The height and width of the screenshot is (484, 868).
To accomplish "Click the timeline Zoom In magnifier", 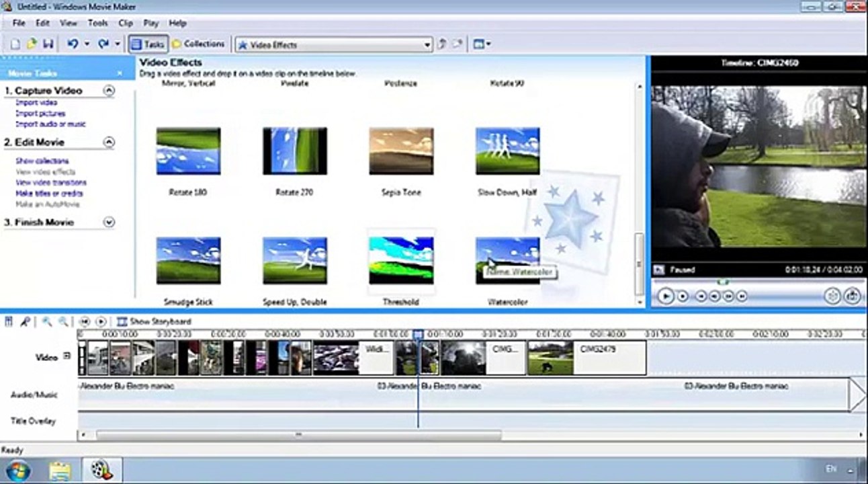I will pyautogui.click(x=47, y=322).
